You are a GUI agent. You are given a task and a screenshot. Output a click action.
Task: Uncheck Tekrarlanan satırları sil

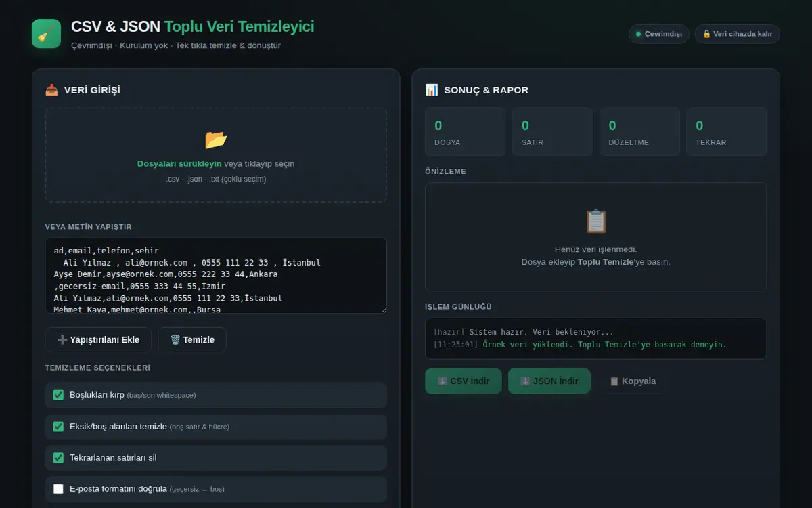pos(58,458)
